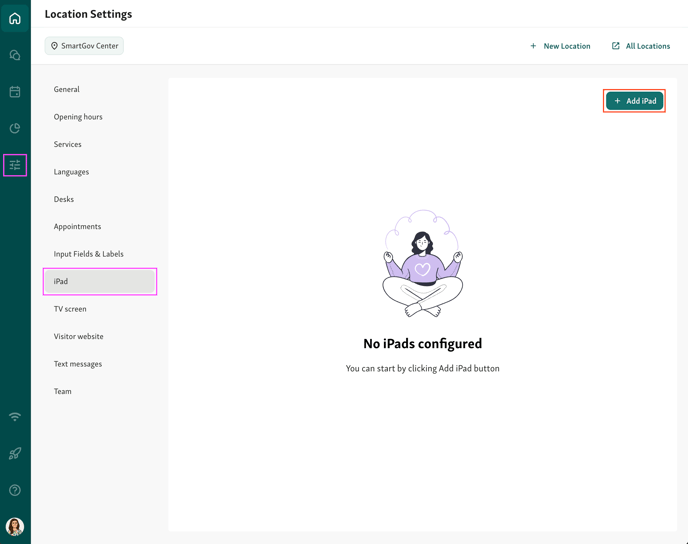Open the All Locations link
The height and width of the screenshot is (544, 688).
pyautogui.click(x=641, y=46)
